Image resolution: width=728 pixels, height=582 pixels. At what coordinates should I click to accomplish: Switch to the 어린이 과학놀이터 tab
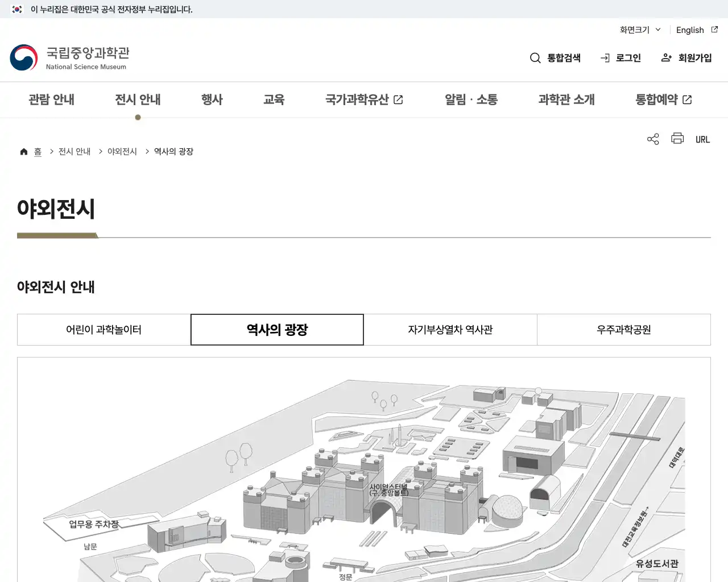(104, 330)
